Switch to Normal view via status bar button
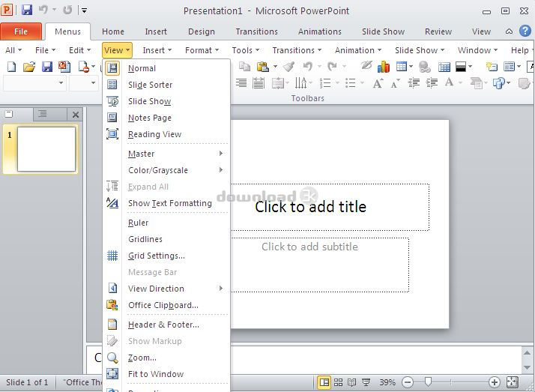The width and height of the screenshot is (535, 392). 324,382
